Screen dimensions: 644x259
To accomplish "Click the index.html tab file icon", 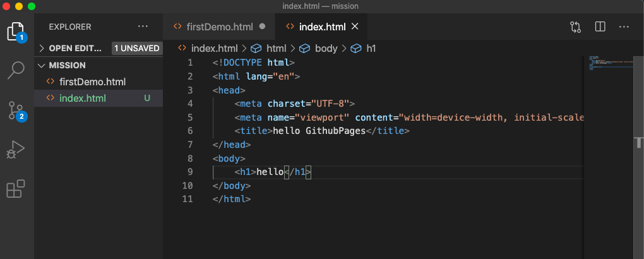I will [290, 27].
